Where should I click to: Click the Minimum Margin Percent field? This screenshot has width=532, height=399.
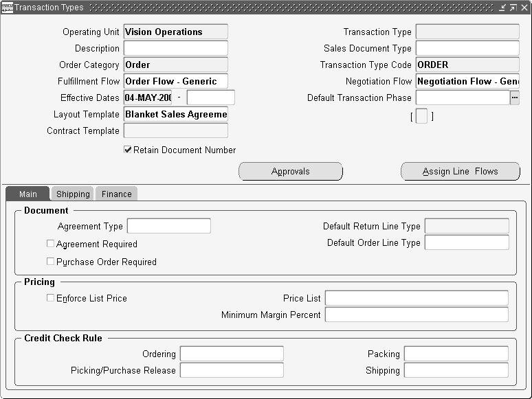tap(417, 315)
